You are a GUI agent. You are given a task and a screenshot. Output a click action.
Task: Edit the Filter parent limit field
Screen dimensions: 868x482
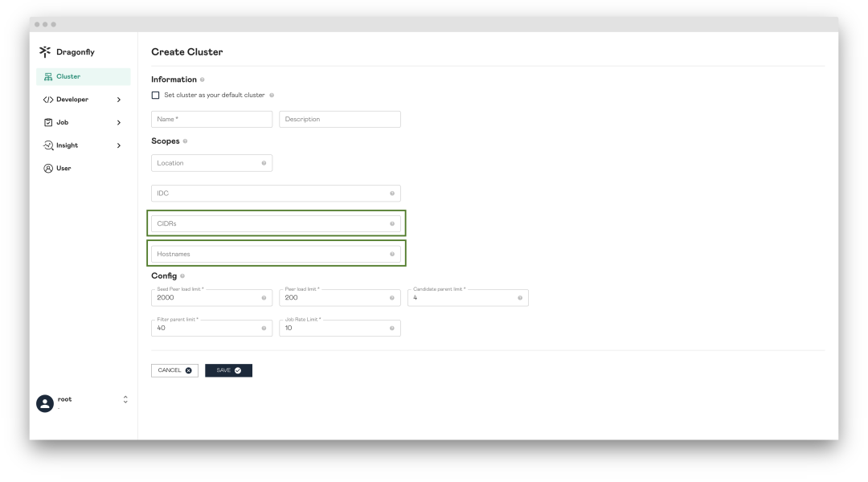212,328
